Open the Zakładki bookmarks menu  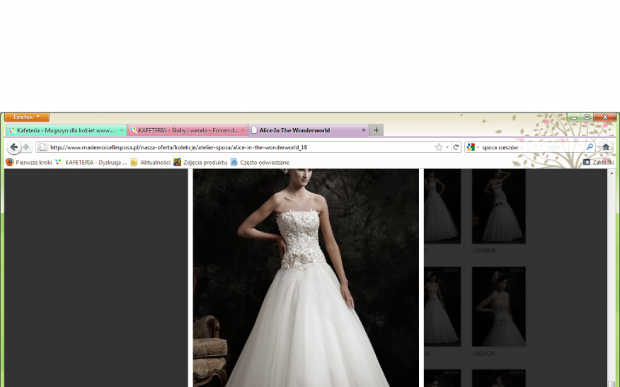click(x=598, y=162)
